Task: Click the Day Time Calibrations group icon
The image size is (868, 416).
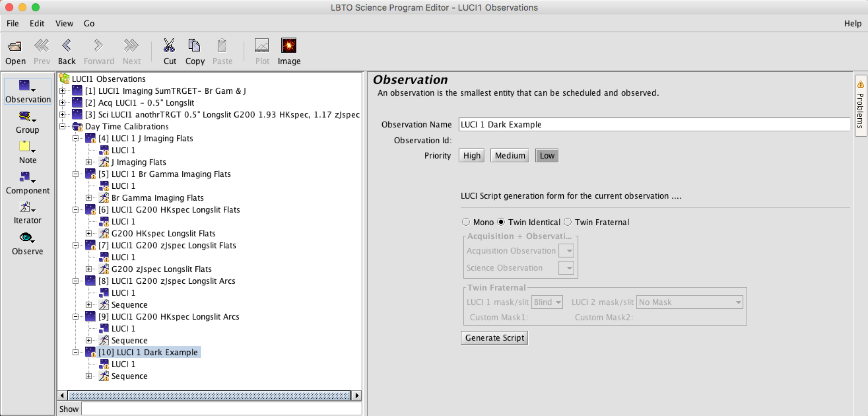Action: (77, 126)
